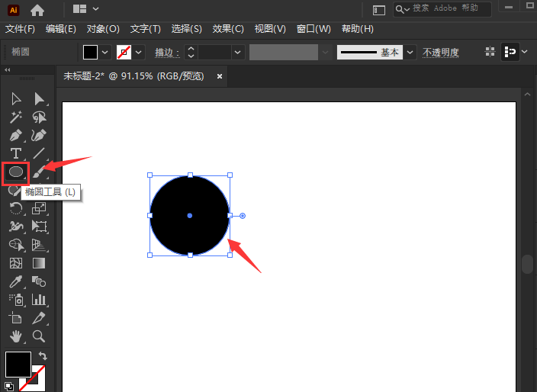The width and height of the screenshot is (537, 392).
Task: Switch to the 未标题-2 document tab
Action: tap(133, 76)
